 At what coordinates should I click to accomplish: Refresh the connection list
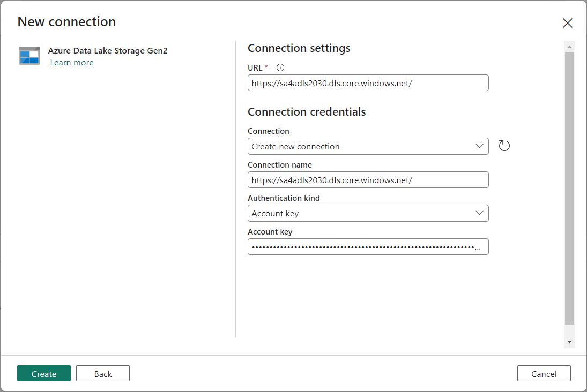tap(504, 146)
